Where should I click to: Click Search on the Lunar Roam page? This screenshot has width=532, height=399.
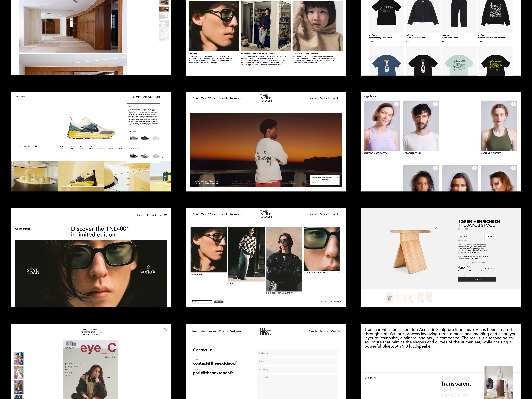137,97
